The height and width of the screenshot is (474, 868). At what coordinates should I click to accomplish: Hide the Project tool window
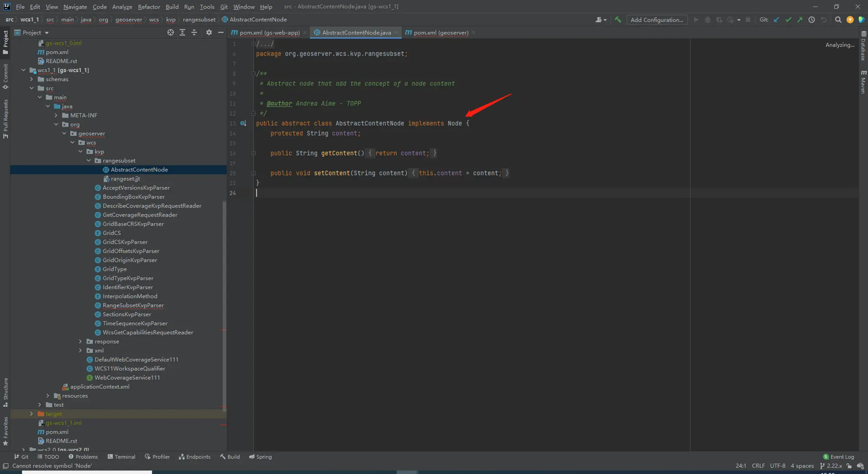pyautogui.click(x=220, y=33)
